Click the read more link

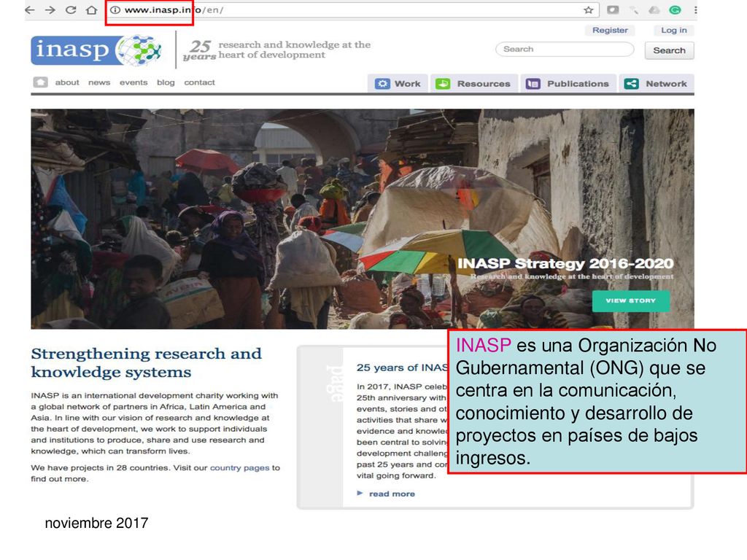392,494
